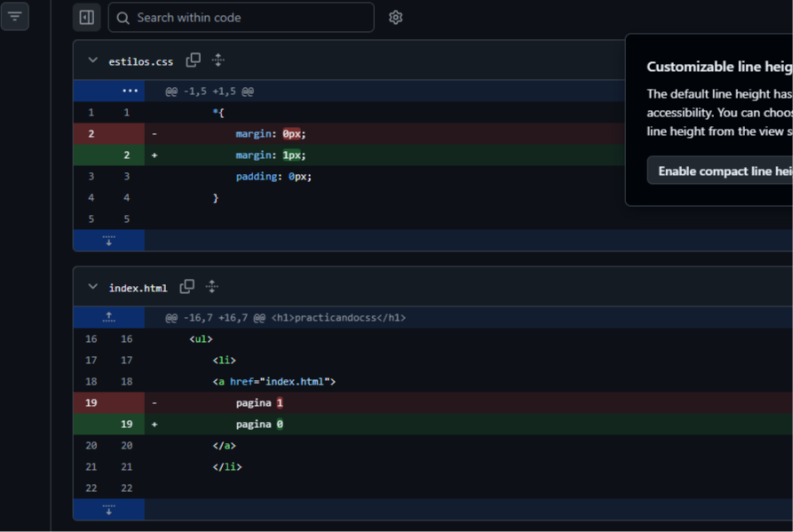Click Enable compact line height button
The image size is (793, 532).
point(721,171)
